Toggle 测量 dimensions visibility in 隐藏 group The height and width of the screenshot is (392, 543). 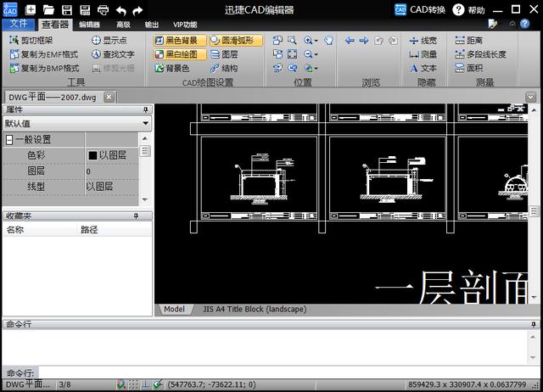pyautogui.click(x=423, y=54)
